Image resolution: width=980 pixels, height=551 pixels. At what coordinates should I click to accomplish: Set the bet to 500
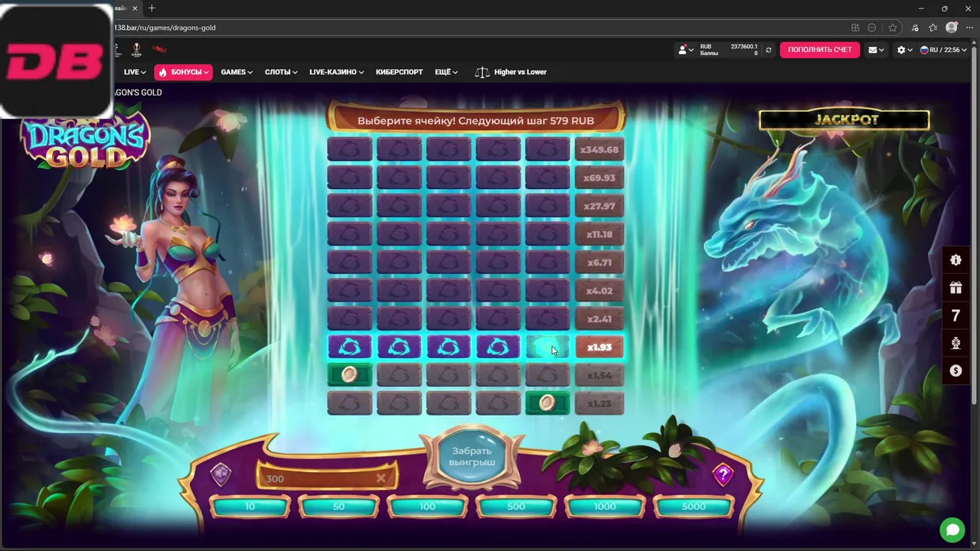pos(516,507)
